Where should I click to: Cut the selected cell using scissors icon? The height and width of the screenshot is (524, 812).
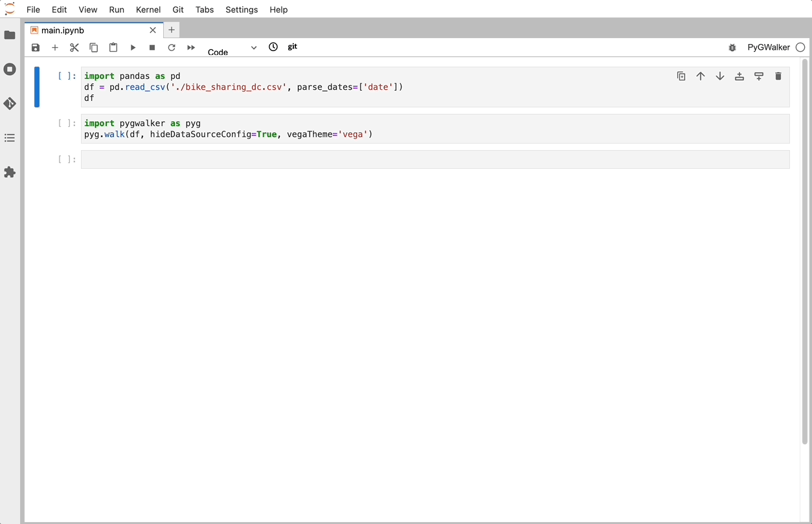pyautogui.click(x=74, y=47)
